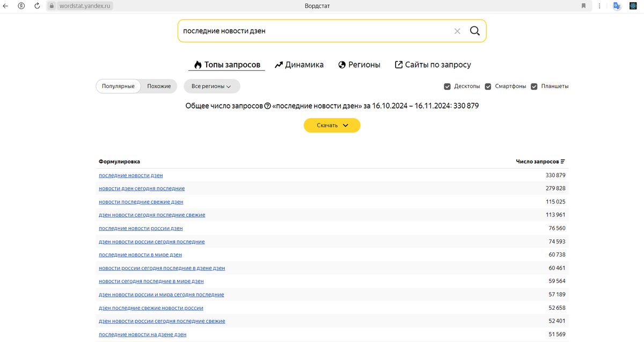Open Google Translate extension

pos(617,6)
